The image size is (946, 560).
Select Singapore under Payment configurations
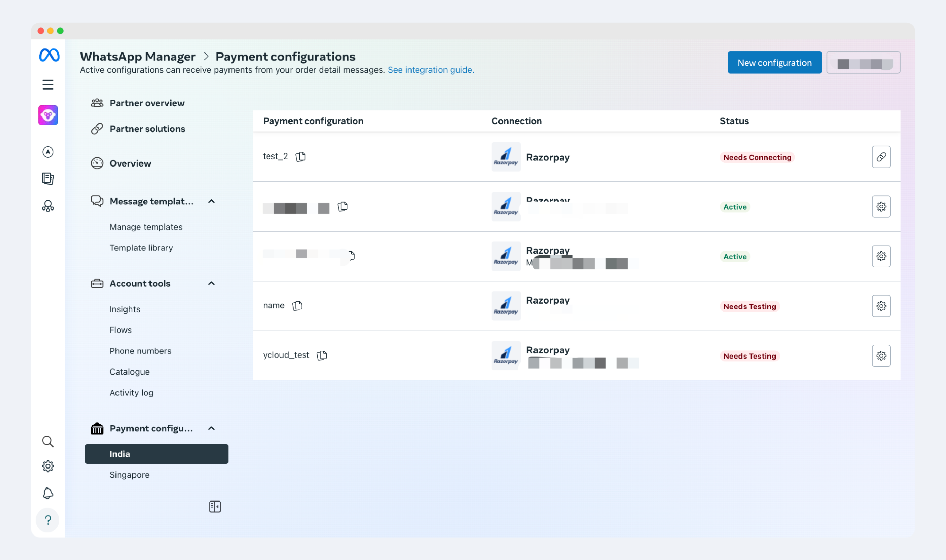[x=129, y=475]
